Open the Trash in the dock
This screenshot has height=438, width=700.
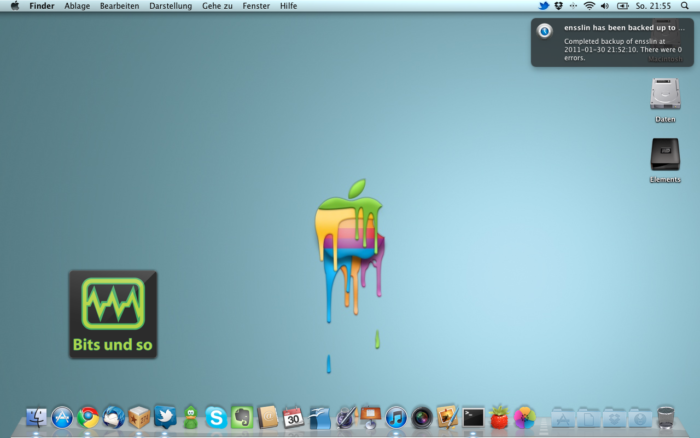click(x=666, y=417)
